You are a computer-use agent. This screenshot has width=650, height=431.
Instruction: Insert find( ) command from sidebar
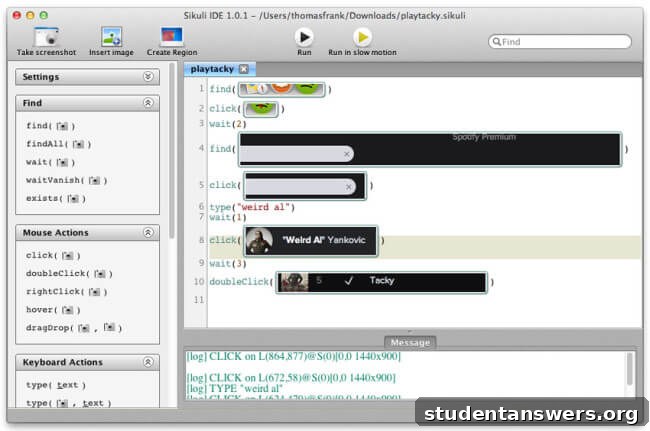50,126
